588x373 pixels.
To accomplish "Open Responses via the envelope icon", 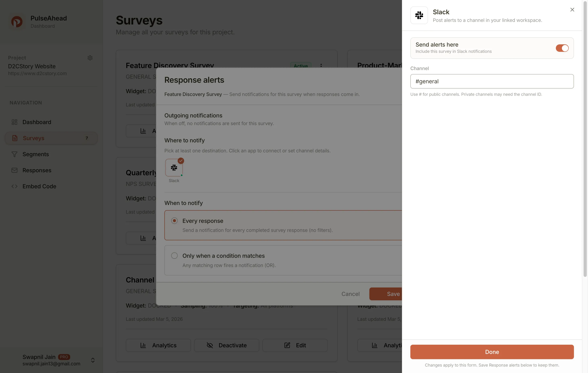I will click(x=15, y=170).
